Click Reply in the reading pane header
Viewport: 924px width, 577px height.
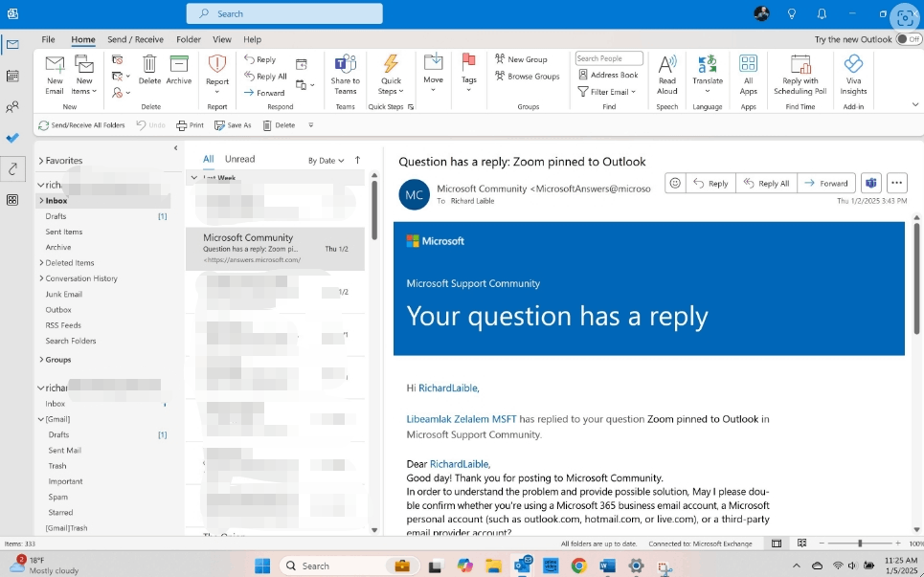[x=710, y=183]
